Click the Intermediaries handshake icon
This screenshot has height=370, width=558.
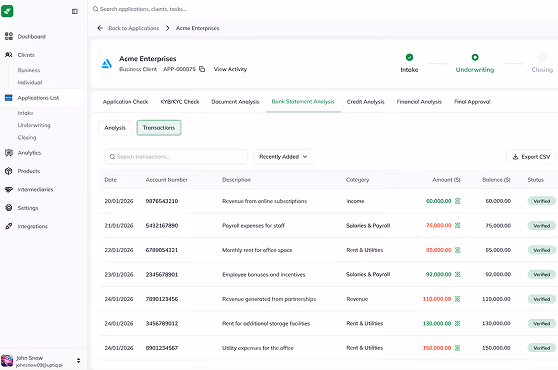pyautogui.click(x=9, y=190)
